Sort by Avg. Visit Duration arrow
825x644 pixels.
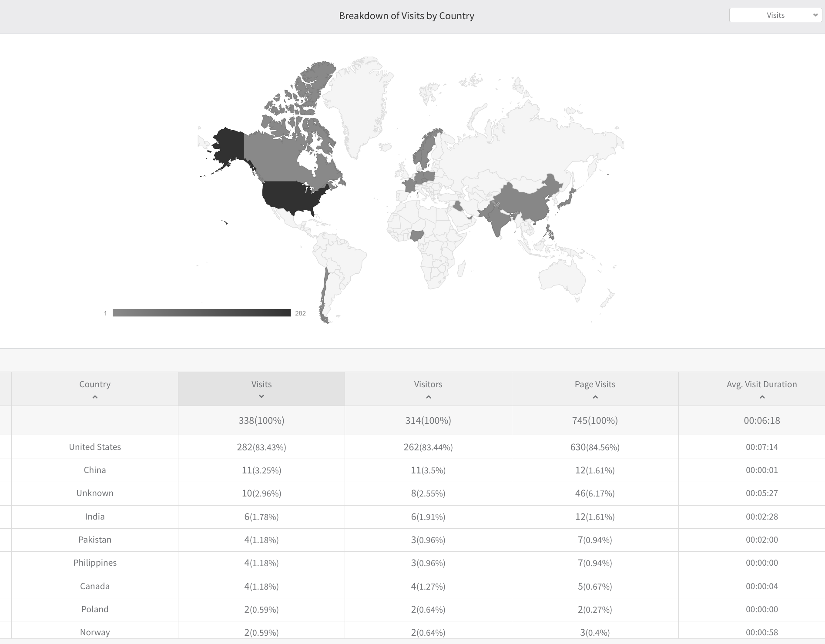click(762, 397)
